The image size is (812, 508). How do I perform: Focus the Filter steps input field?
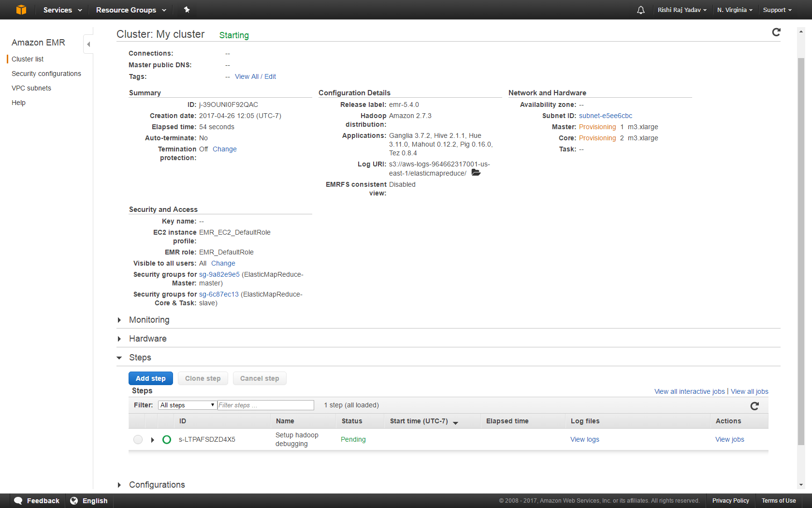(266, 405)
